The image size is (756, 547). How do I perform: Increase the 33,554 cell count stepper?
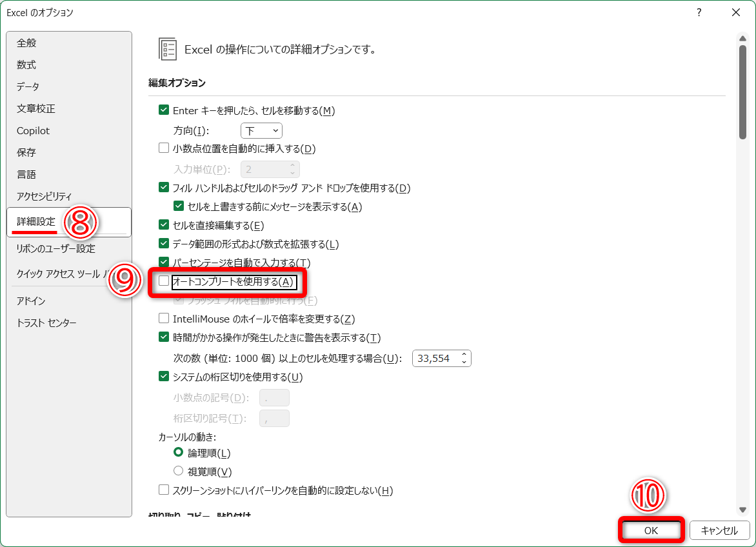(x=466, y=355)
